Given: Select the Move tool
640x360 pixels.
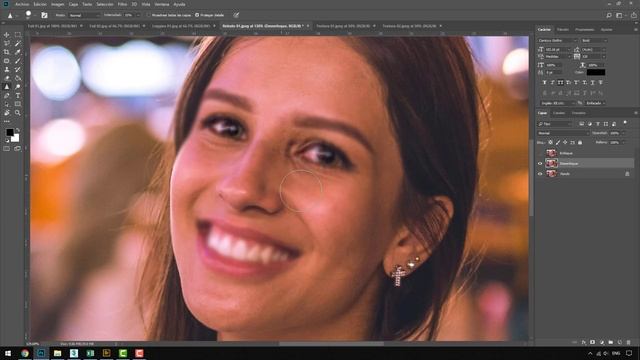Looking at the screenshot, I should coord(7,35).
